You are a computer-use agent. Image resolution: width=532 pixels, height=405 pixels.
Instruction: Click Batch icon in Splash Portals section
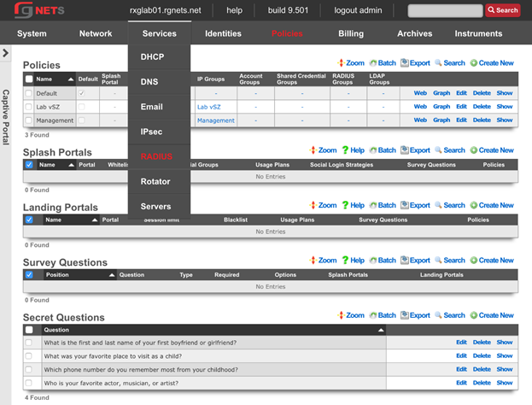[x=373, y=150]
